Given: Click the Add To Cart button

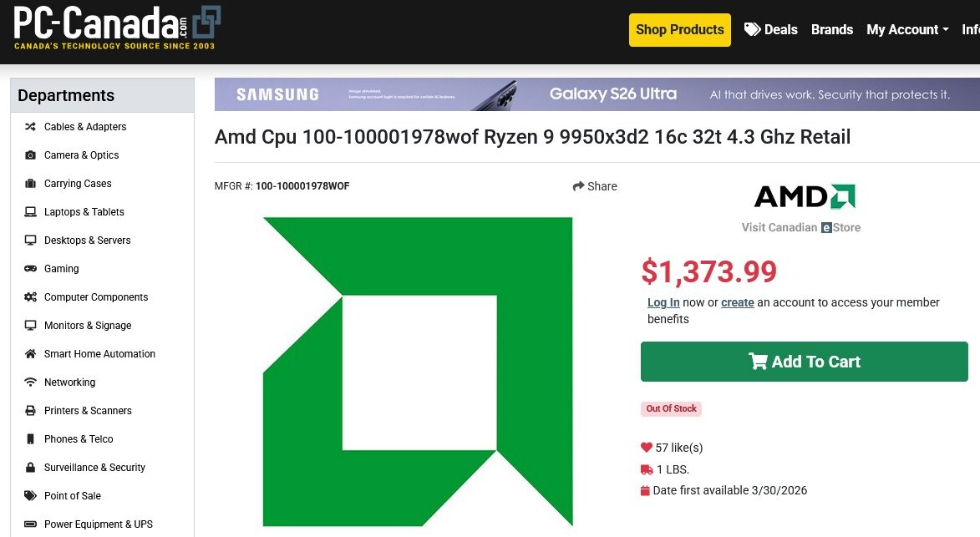Looking at the screenshot, I should click(x=804, y=362).
